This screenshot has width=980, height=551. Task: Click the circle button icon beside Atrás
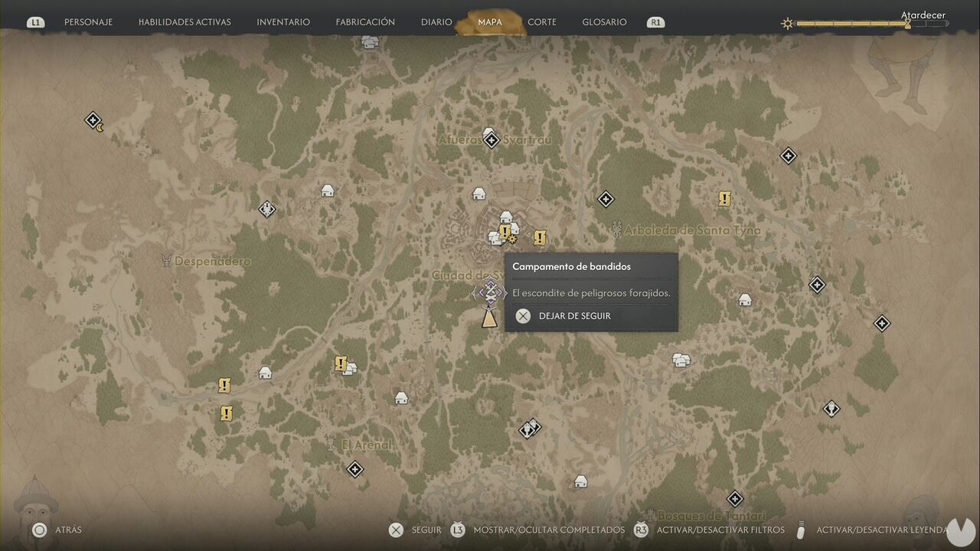(x=39, y=530)
